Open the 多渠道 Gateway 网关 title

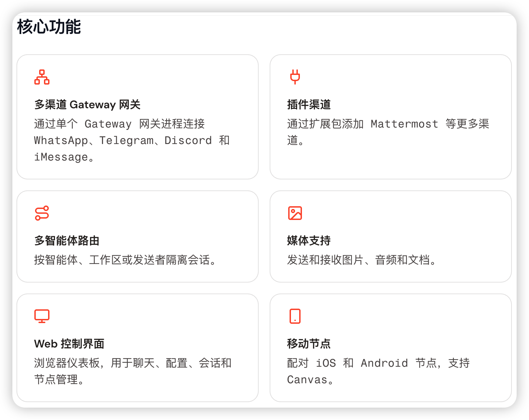click(87, 104)
